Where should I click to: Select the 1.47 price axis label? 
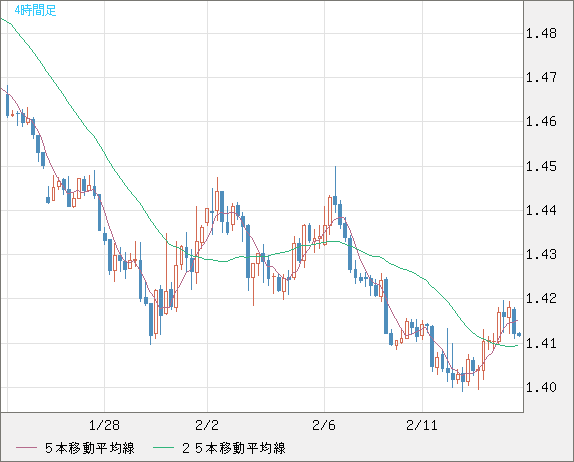pyautogui.click(x=541, y=78)
